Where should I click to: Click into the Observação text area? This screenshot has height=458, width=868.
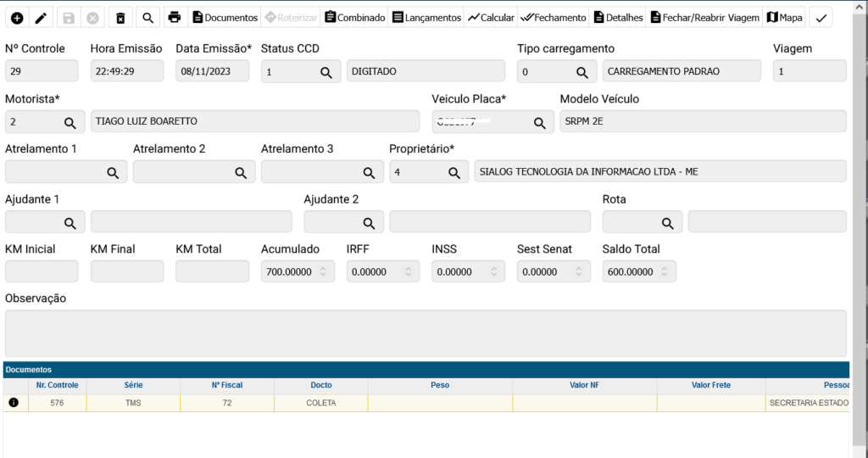coord(426,333)
